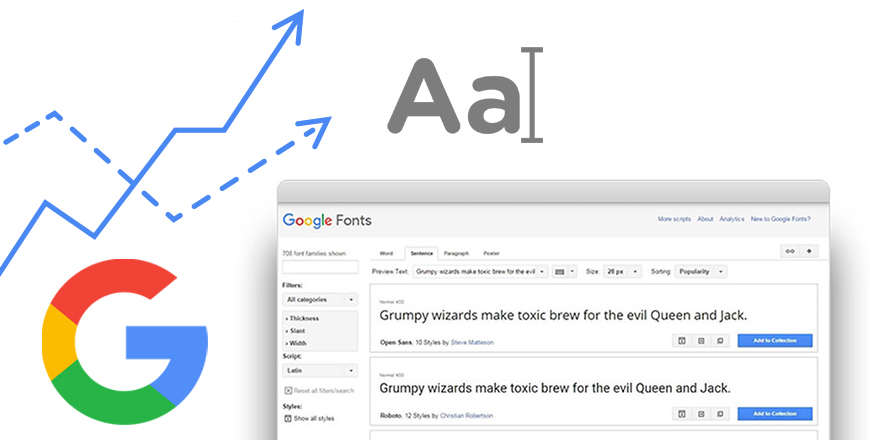Screen dimensions: 870x440
Task: Open the More scripts link
Action: pyautogui.click(x=674, y=219)
